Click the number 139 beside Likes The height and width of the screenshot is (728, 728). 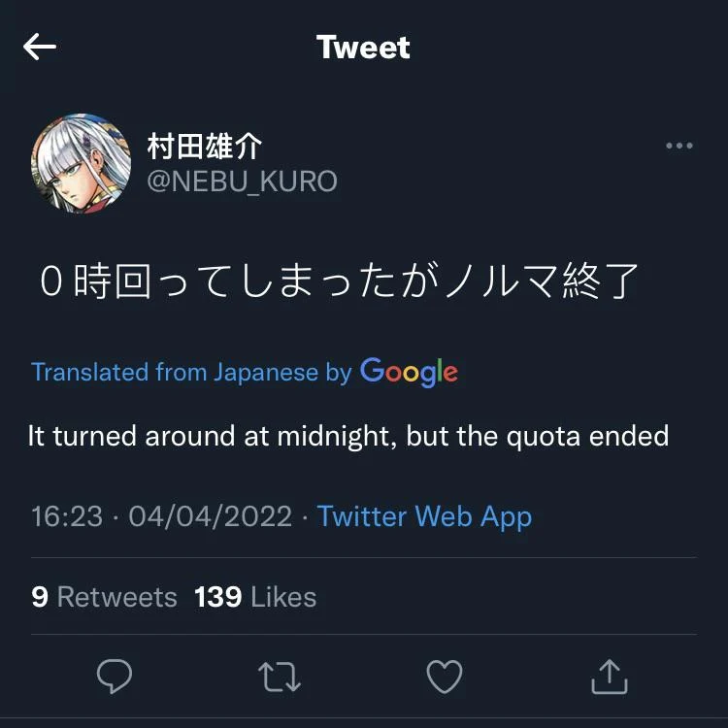pos(217,596)
